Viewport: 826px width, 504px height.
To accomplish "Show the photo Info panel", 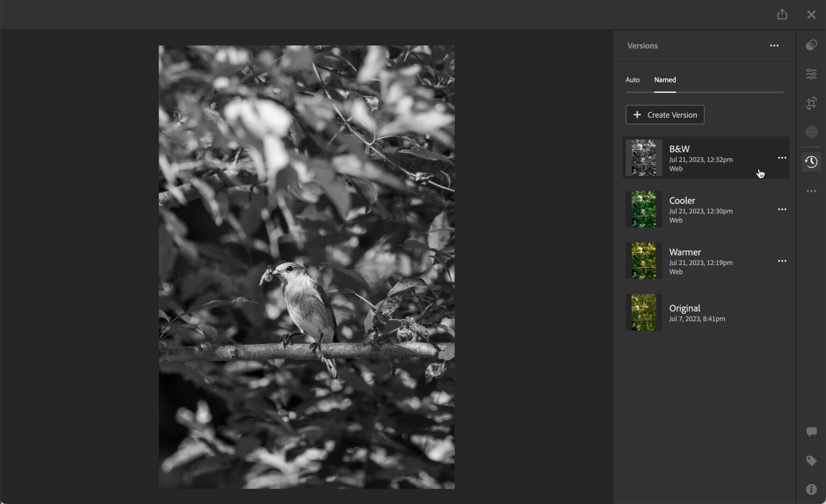I will pos(811,488).
